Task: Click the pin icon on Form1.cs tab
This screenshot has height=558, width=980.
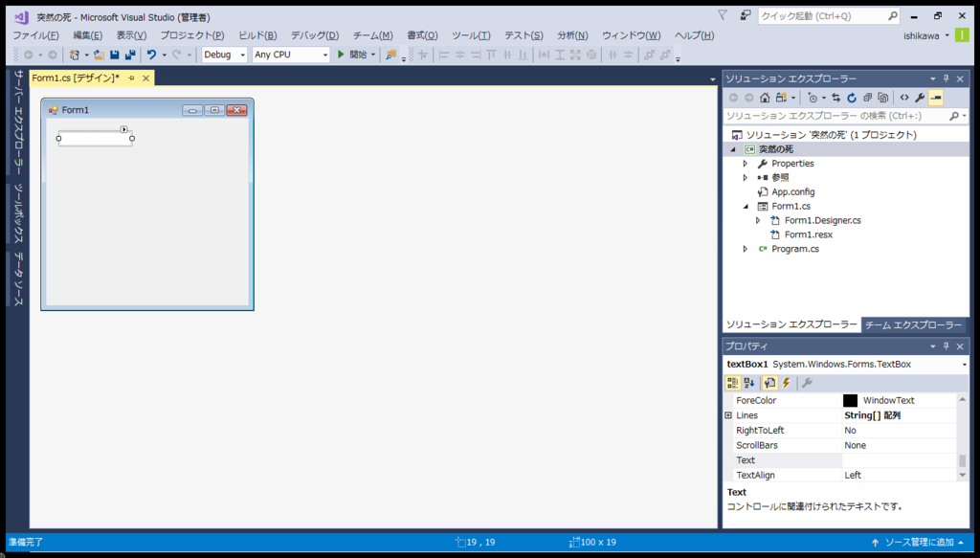Action: [131, 78]
